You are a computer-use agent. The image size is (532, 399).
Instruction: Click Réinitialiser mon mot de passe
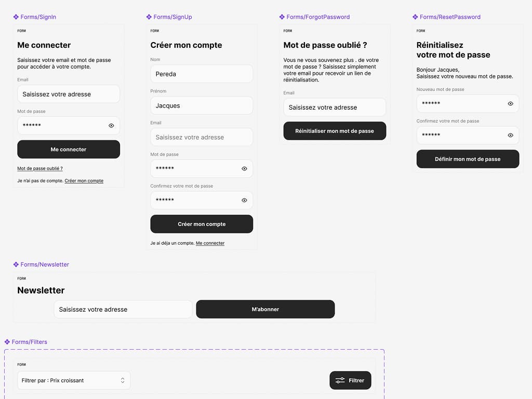tap(335, 131)
